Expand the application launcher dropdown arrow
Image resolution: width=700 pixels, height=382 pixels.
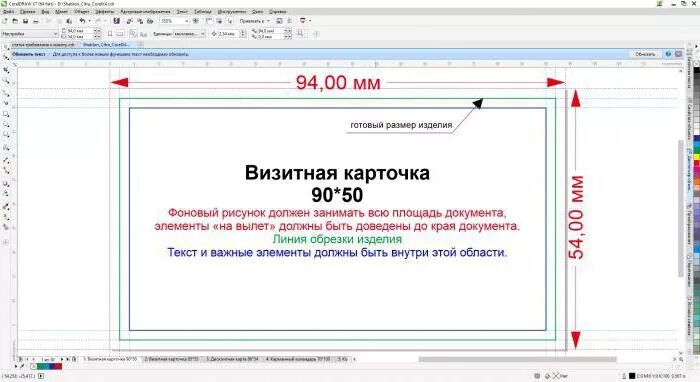pyautogui.click(x=310, y=21)
